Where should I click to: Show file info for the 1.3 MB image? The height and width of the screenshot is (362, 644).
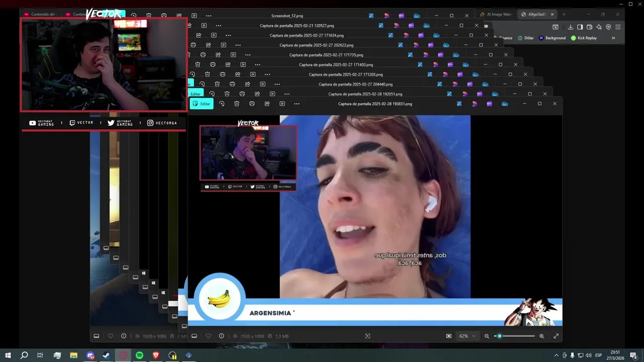click(221, 336)
